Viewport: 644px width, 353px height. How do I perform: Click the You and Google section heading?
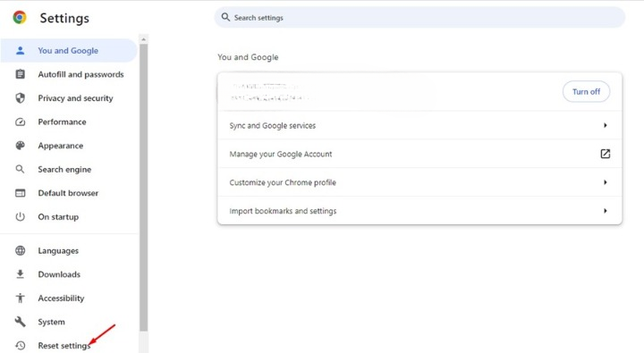tap(248, 57)
